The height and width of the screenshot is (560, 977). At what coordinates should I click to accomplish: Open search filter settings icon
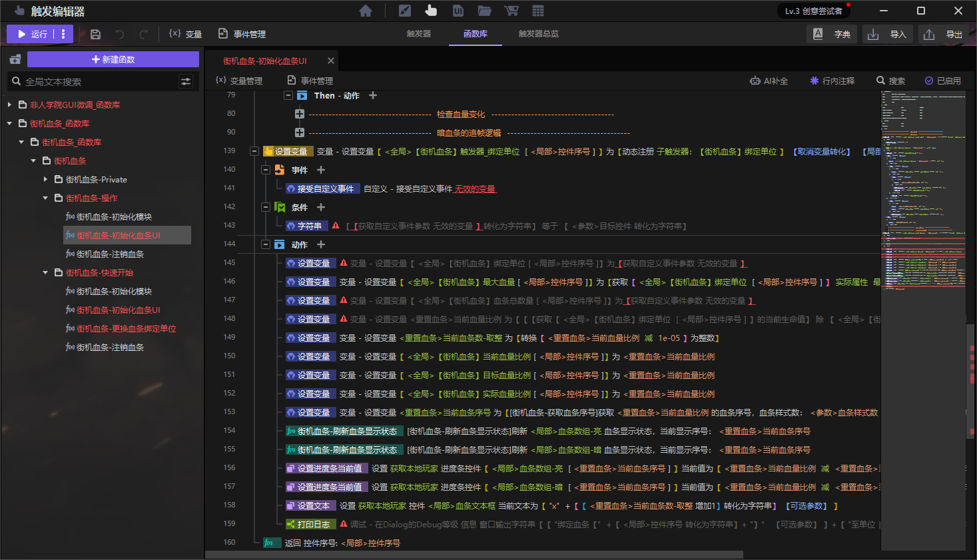(x=186, y=81)
